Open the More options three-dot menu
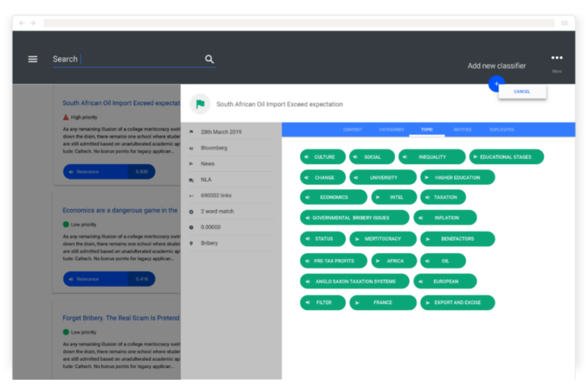Screen dimensions: 588x392 (557, 58)
